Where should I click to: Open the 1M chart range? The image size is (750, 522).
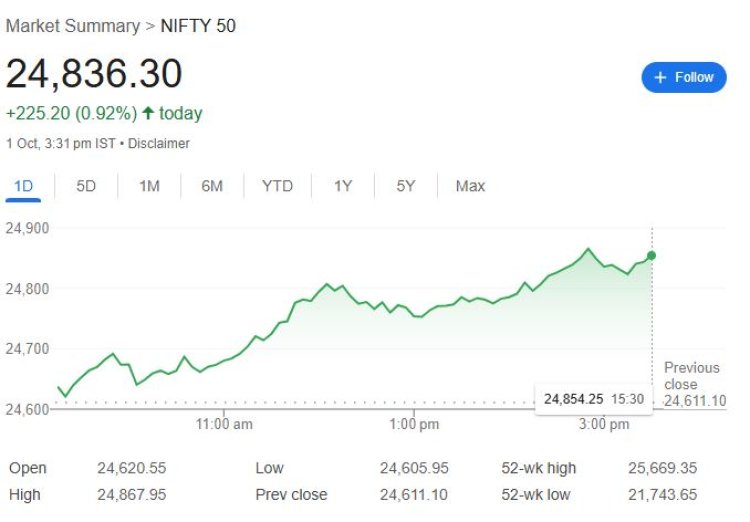click(149, 186)
